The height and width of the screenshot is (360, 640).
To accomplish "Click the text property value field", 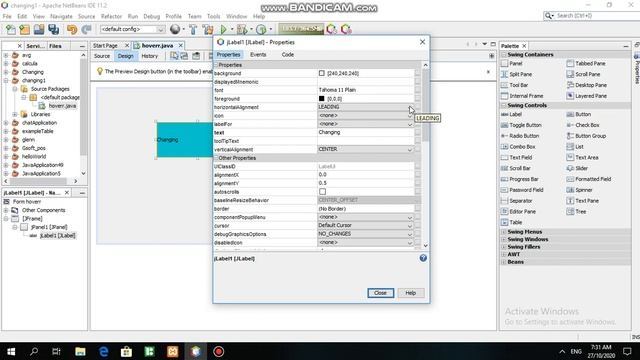I will [365, 133].
